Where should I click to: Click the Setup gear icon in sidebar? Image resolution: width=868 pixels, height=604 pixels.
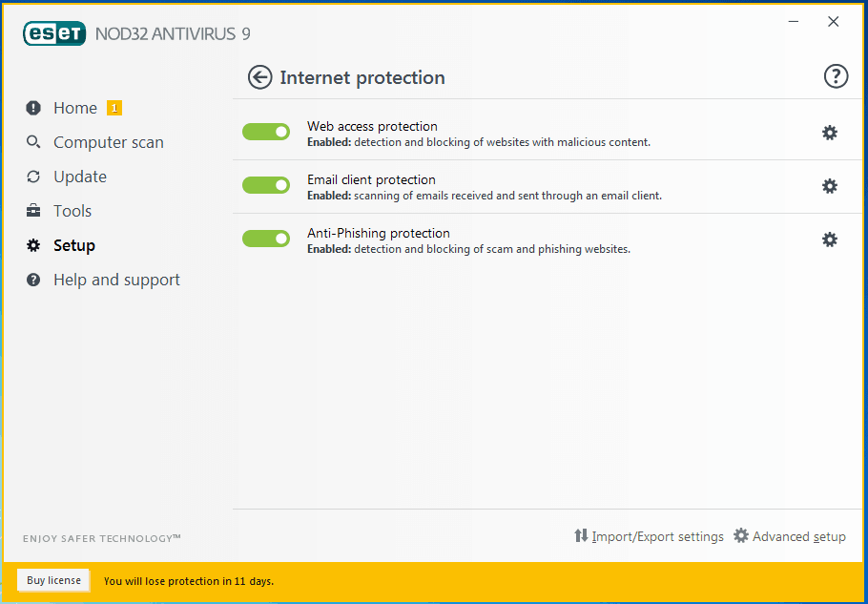coord(33,245)
